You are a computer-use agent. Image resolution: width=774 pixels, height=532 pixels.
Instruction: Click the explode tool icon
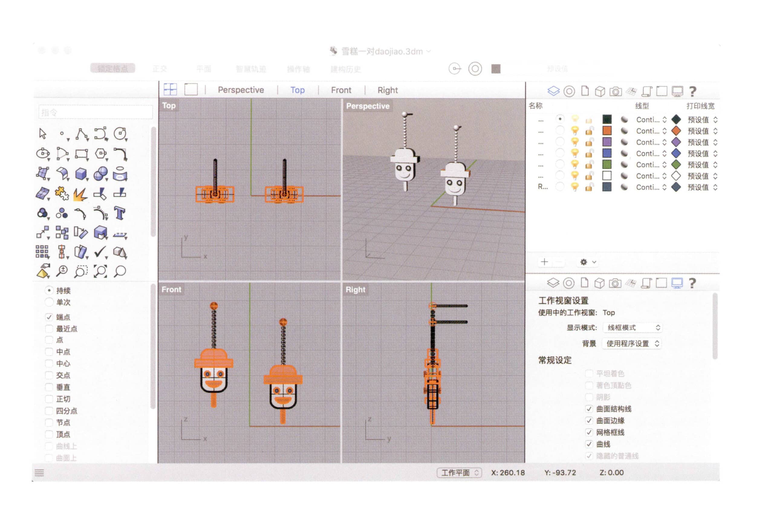coord(80,194)
